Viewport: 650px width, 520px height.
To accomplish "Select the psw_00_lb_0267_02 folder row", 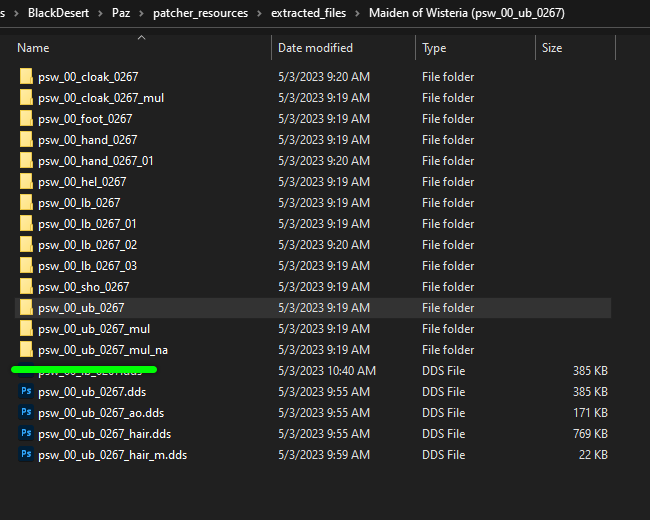I will [x=87, y=245].
